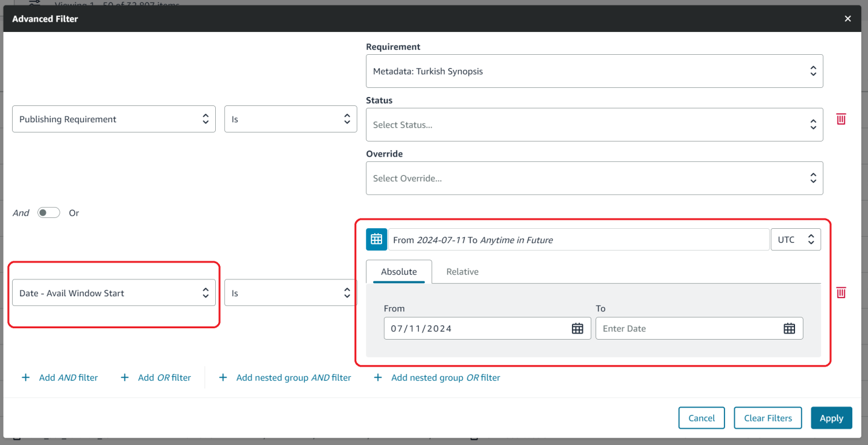
Task: Click Add nested group AND filter
Action: [x=285, y=378]
